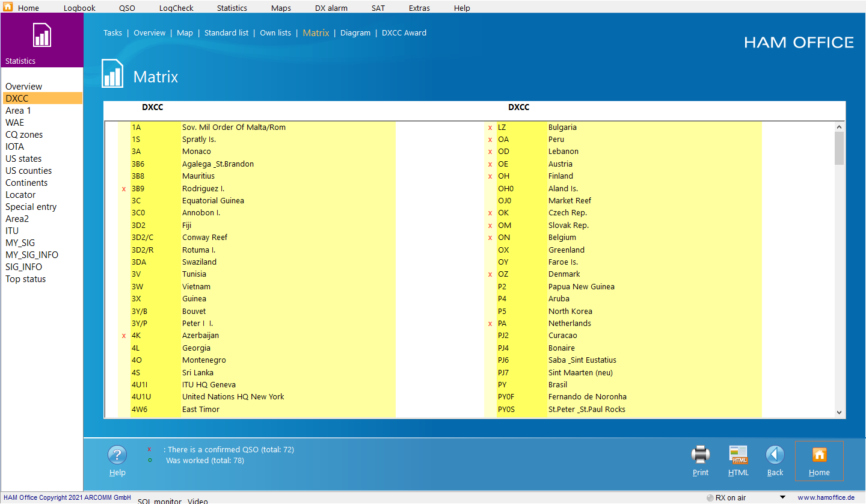866x504 pixels.
Task: Click the Rodriguez I. row
Action: pos(257,188)
